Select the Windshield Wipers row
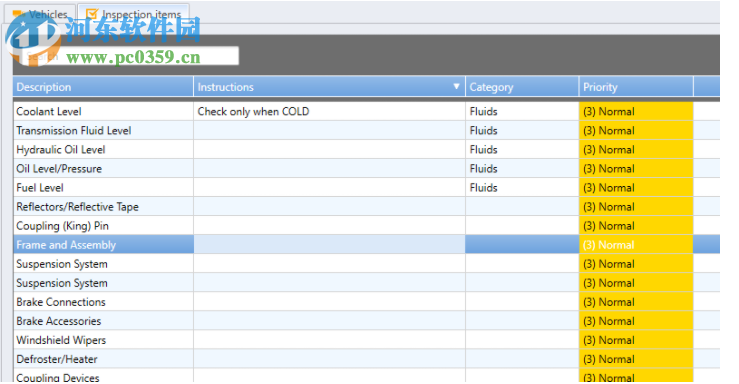 click(366, 340)
